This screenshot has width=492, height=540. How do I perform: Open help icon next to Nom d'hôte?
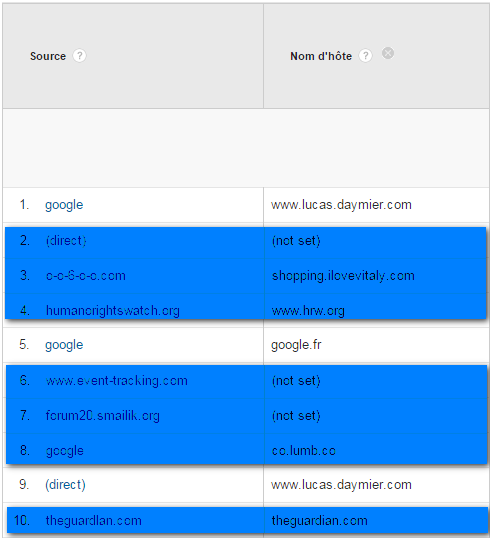click(365, 55)
